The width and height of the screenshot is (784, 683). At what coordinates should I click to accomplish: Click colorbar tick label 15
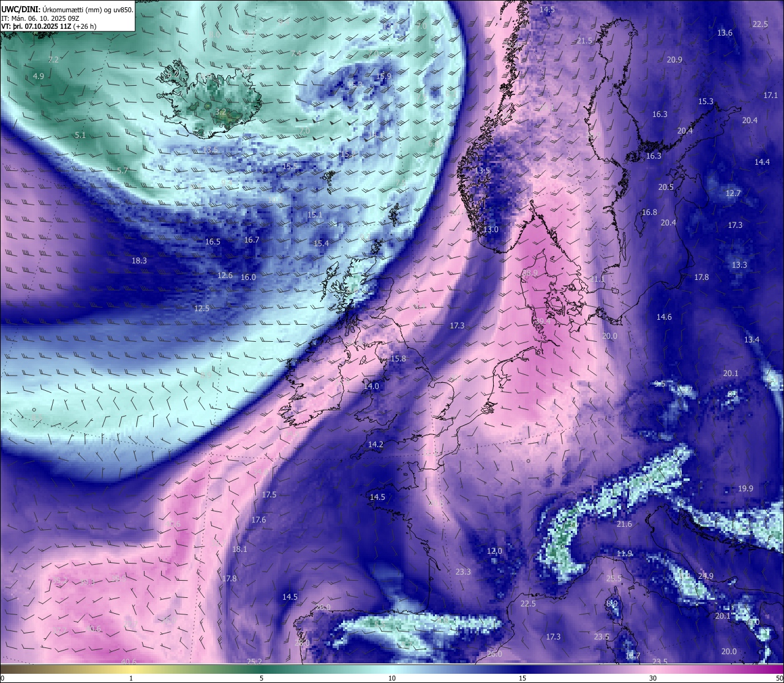point(522,678)
